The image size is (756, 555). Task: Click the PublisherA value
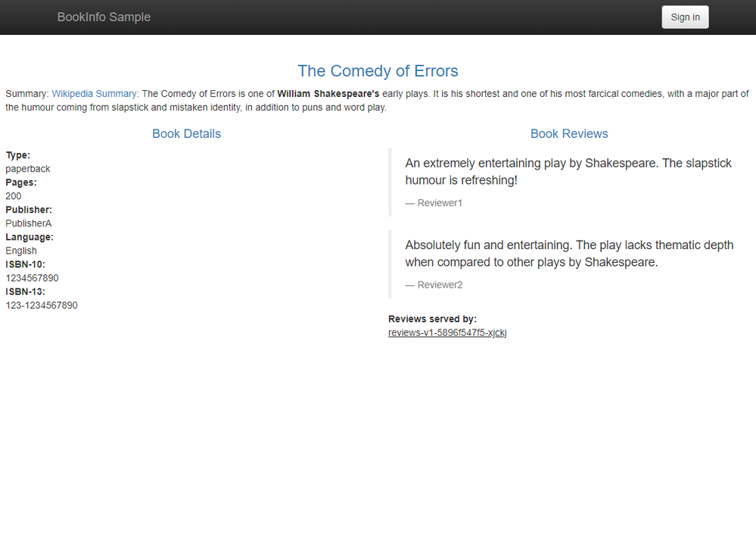tap(29, 223)
